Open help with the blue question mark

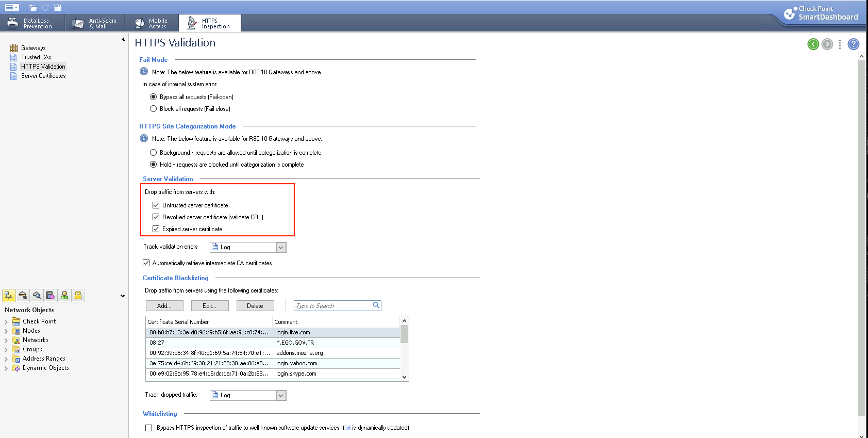[854, 44]
